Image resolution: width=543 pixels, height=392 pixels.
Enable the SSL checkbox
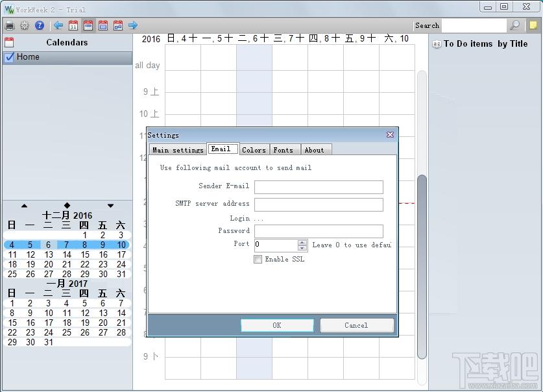[x=258, y=260]
